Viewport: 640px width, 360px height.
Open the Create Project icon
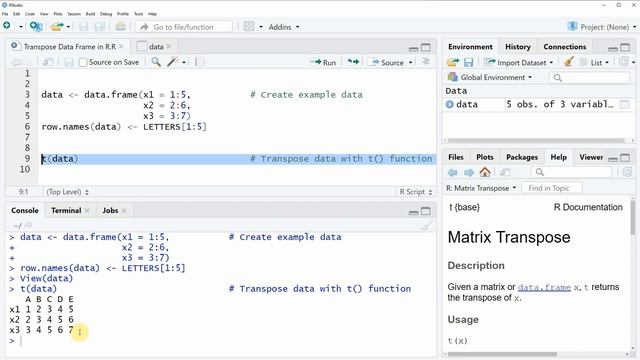click(36, 27)
